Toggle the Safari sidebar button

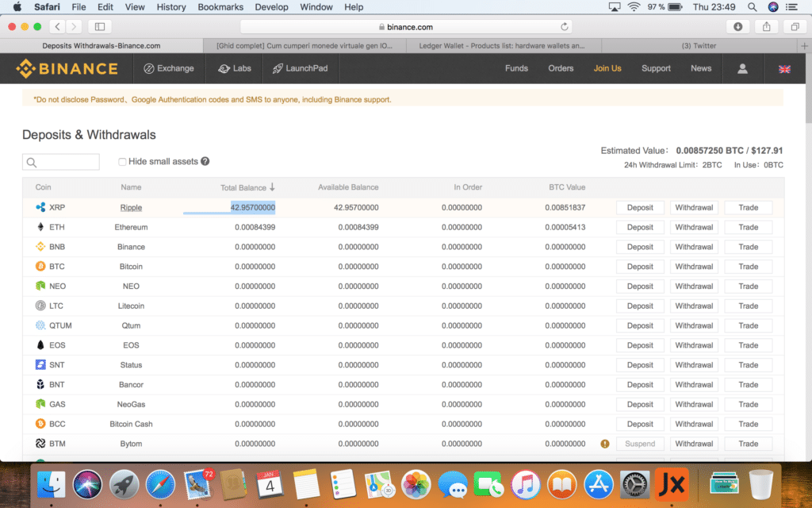[x=100, y=26]
